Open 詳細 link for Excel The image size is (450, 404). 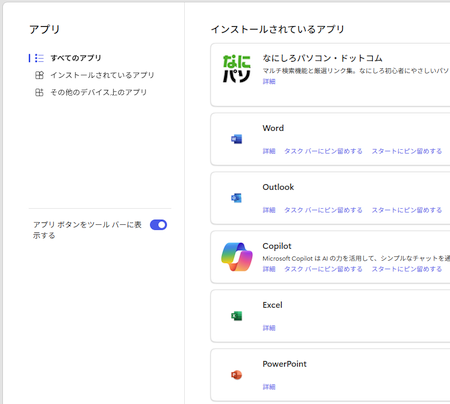click(269, 328)
